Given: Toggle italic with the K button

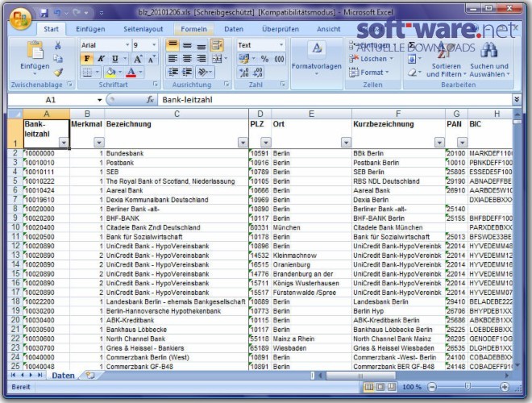Looking at the screenshot, I should coord(101,59).
